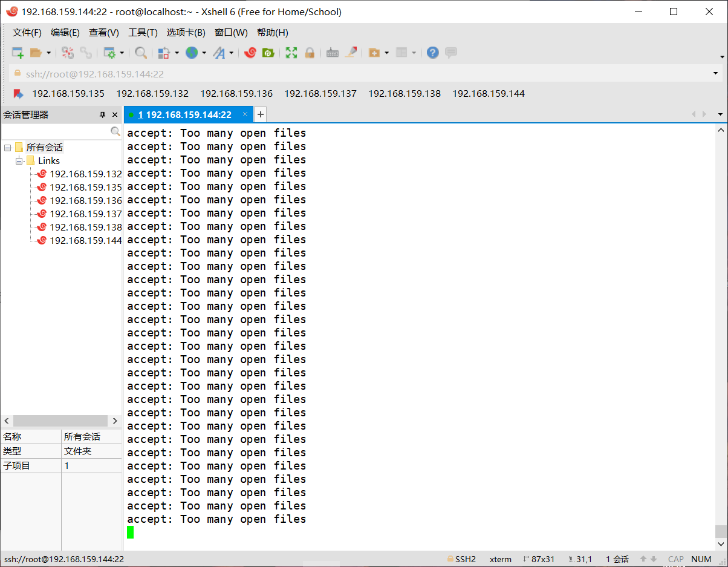The height and width of the screenshot is (567, 728).
Task: Click the feedback speech bubble icon
Action: click(x=451, y=53)
